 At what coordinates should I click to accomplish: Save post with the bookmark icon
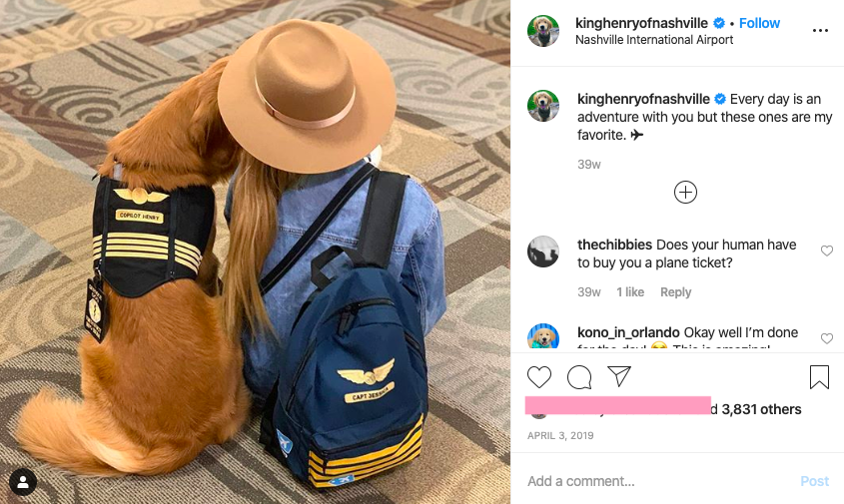pos(819,376)
